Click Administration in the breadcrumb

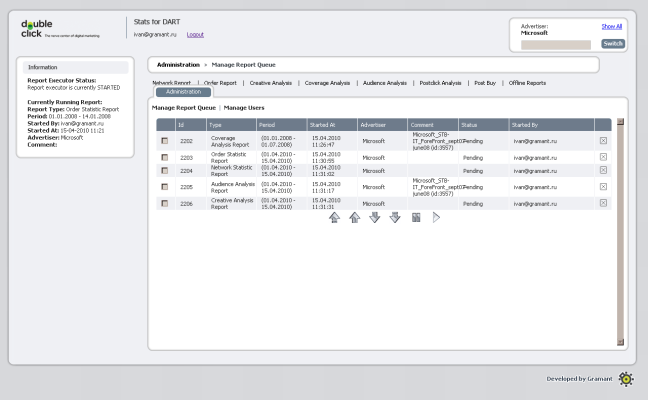(x=178, y=65)
